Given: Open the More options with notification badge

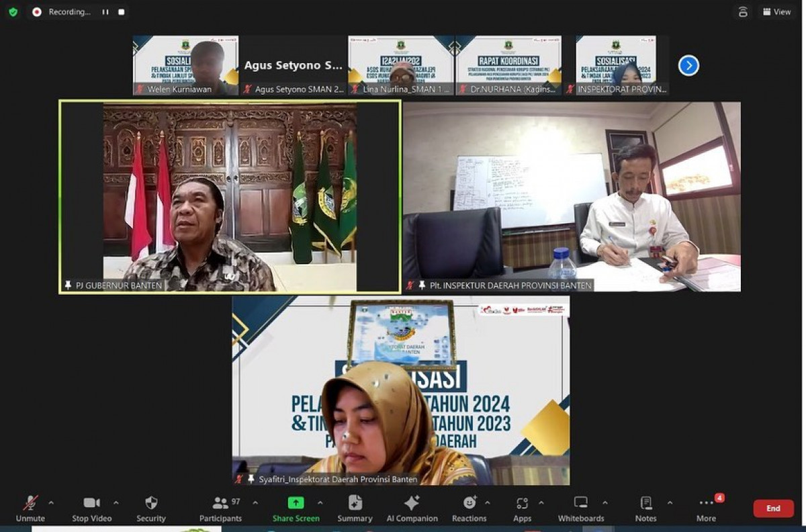Looking at the screenshot, I should pyautogui.click(x=706, y=502).
